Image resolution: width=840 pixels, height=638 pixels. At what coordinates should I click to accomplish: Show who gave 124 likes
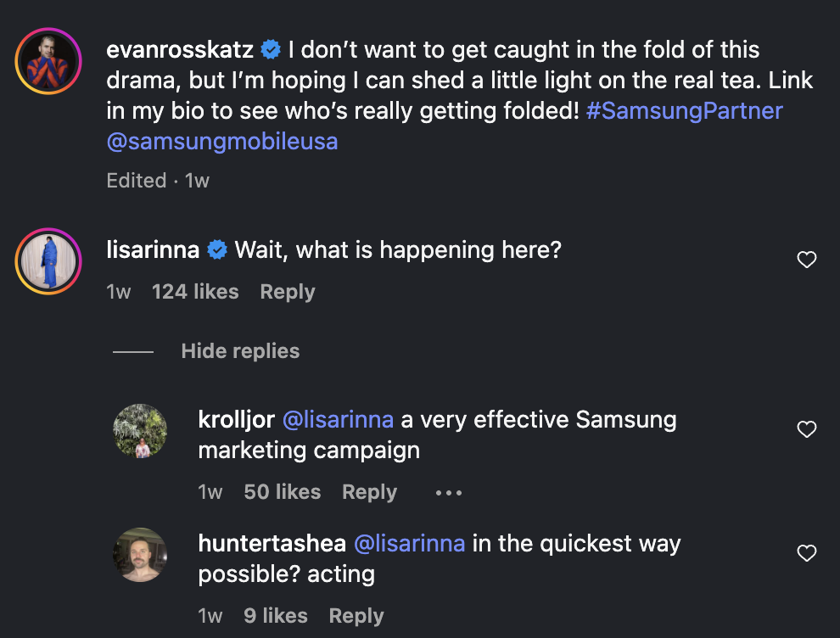click(195, 292)
